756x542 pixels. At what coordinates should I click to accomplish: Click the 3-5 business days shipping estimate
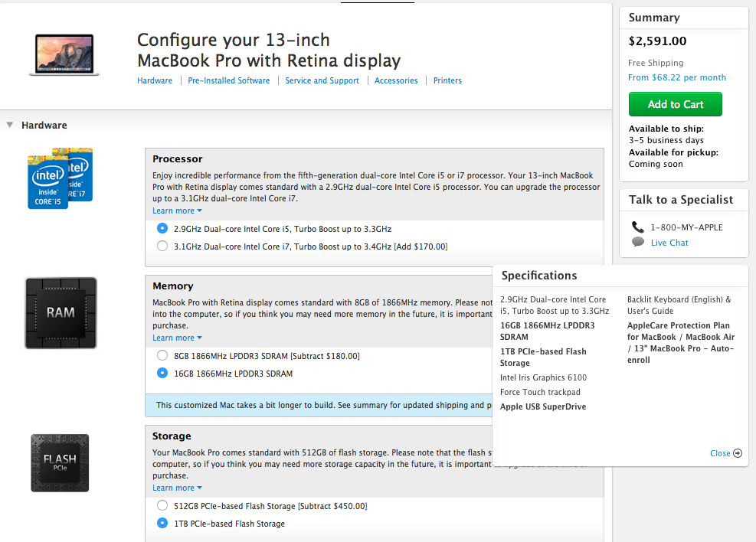[666, 140]
